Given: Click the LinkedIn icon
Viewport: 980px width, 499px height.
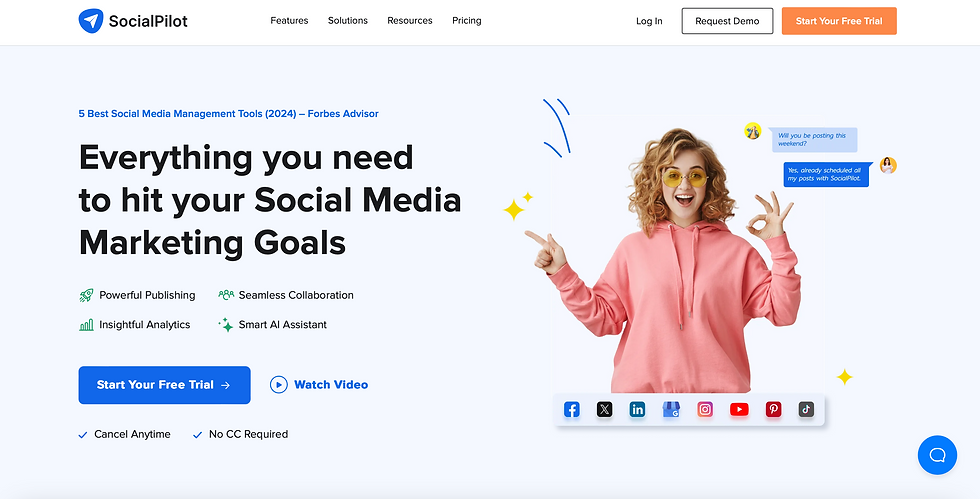Looking at the screenshot, I should click(x=638, y=410).
